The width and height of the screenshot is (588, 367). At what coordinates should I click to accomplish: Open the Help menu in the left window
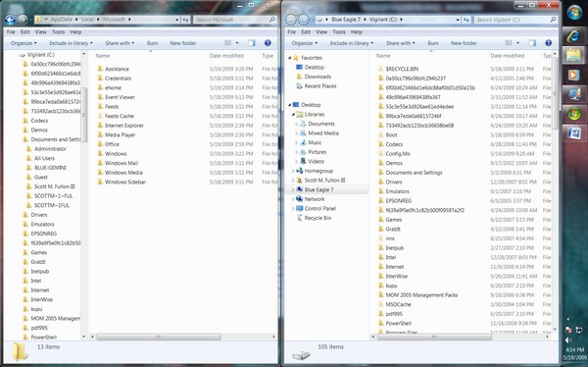pyautogui.click(x=75, y=32)
